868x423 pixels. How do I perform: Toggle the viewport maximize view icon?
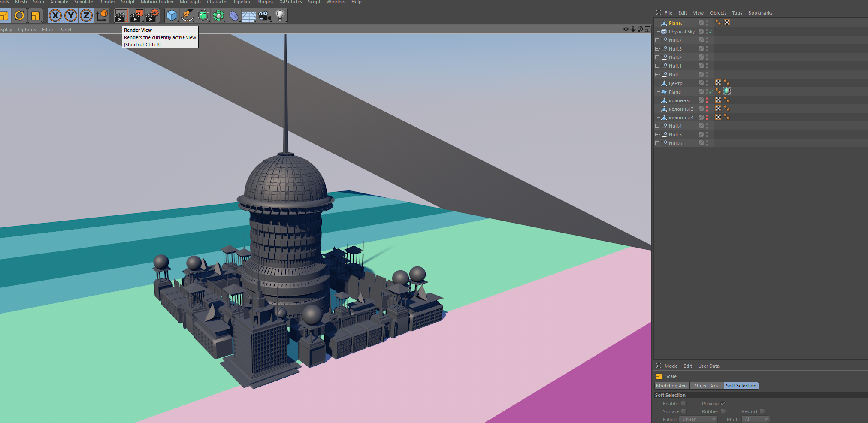coord(647,29)
